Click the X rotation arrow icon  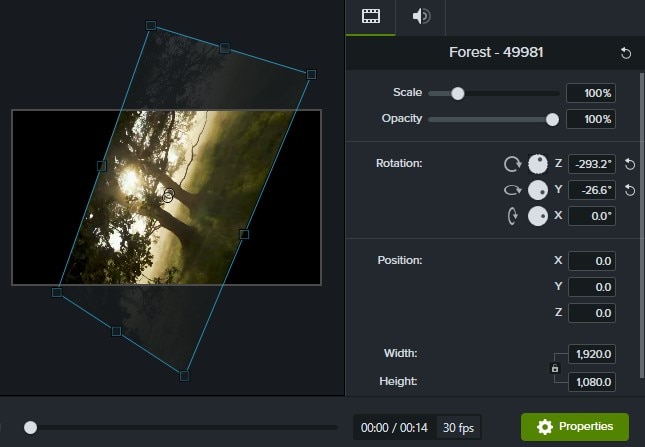coord(513,216)
